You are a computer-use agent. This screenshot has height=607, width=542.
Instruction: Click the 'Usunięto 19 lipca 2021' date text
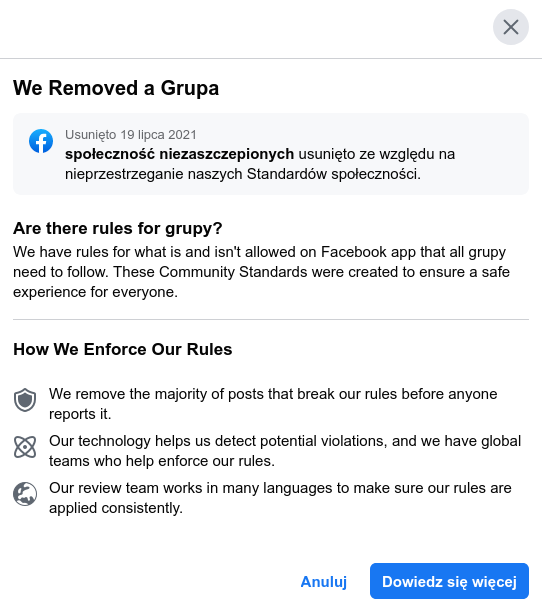tap(131, 135)
